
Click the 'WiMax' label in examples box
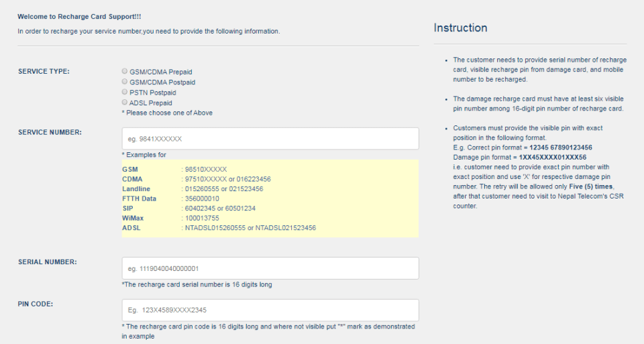(133, 219)
